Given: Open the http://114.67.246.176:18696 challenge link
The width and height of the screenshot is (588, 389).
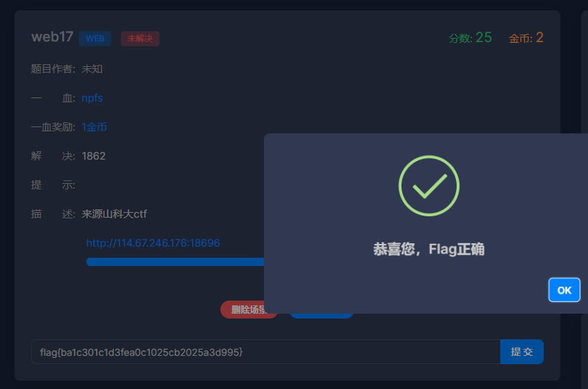Looking at the screenshot, I should [153, 243].
